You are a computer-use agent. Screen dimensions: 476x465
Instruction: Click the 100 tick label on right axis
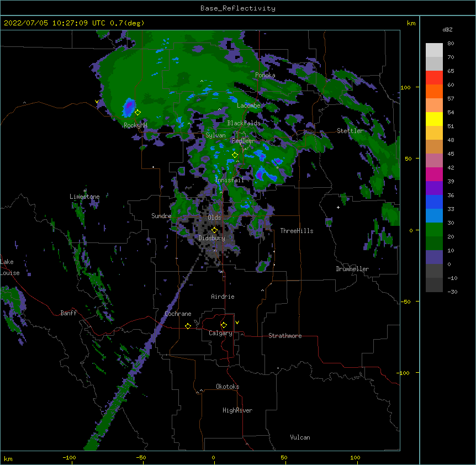click(x=405, y=88)
